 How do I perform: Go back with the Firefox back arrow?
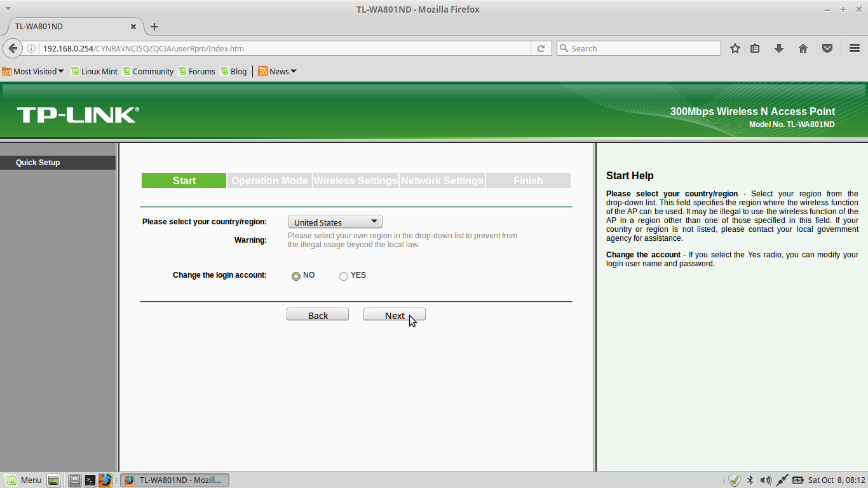pyautogui.click(x=13, y=48)
